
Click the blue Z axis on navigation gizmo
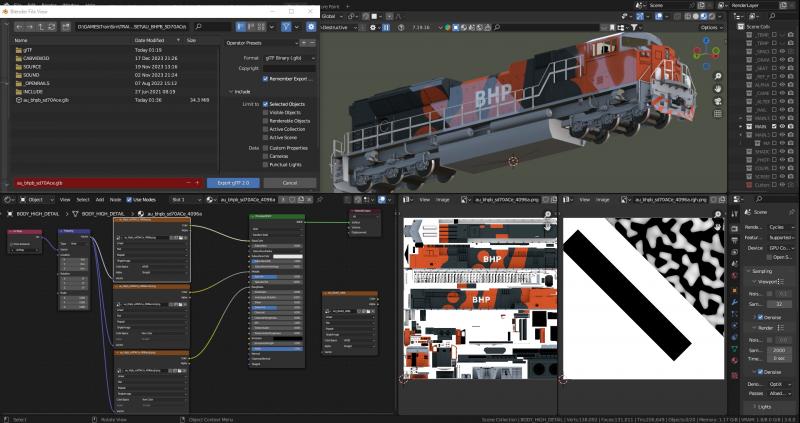pos(707,40)
